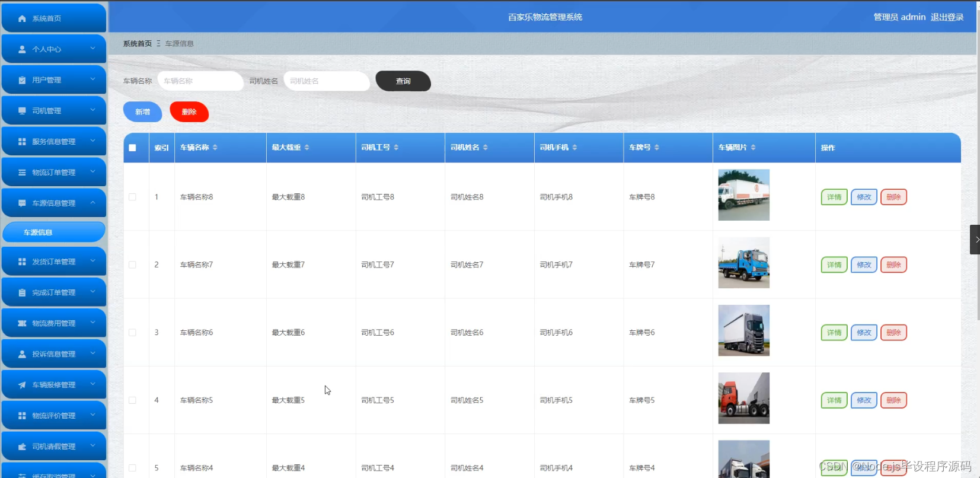980x478 pixels.
Task: Check the checkbox for row 车辆名称8
Action: (x=132, y=197)
